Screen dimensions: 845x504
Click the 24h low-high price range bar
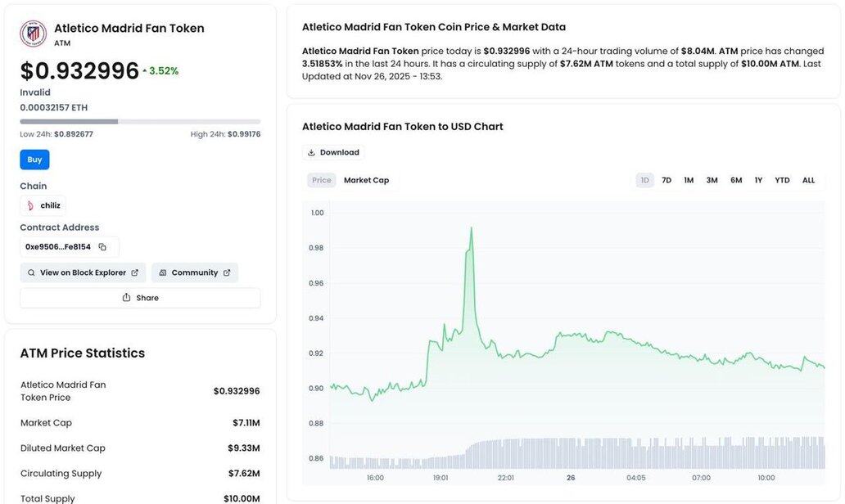coord(140,121)
